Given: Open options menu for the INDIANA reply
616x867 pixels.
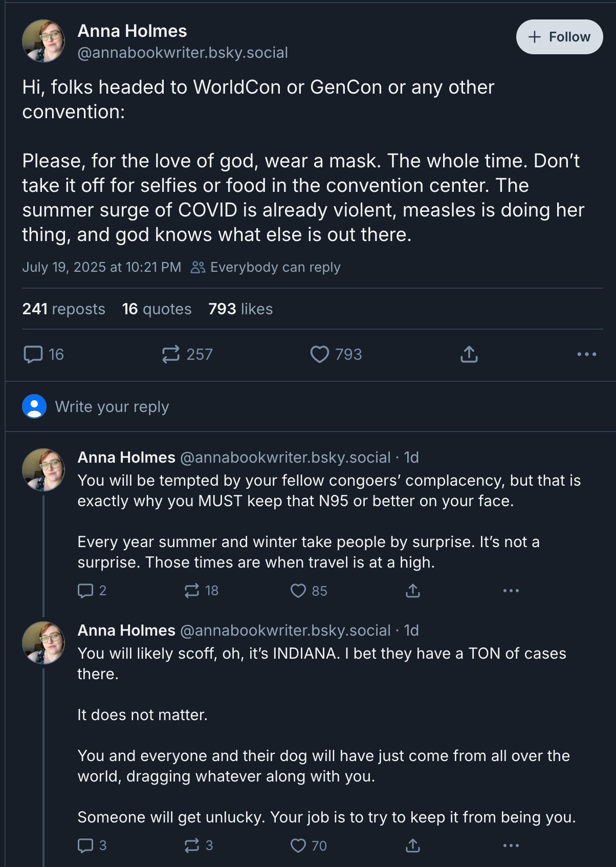Looking at the screenshot, I should click(x=511, y=846).
